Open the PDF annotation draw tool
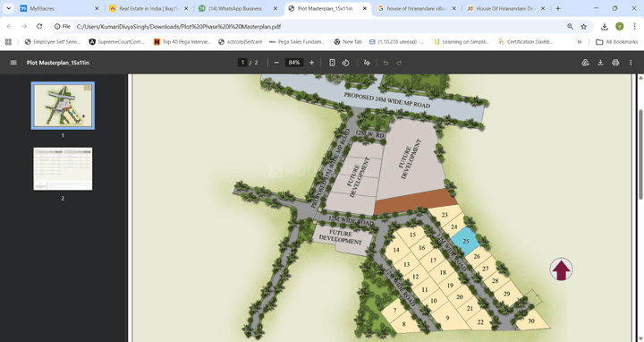This screenshot has width=644, height=342. click(367, 63)
